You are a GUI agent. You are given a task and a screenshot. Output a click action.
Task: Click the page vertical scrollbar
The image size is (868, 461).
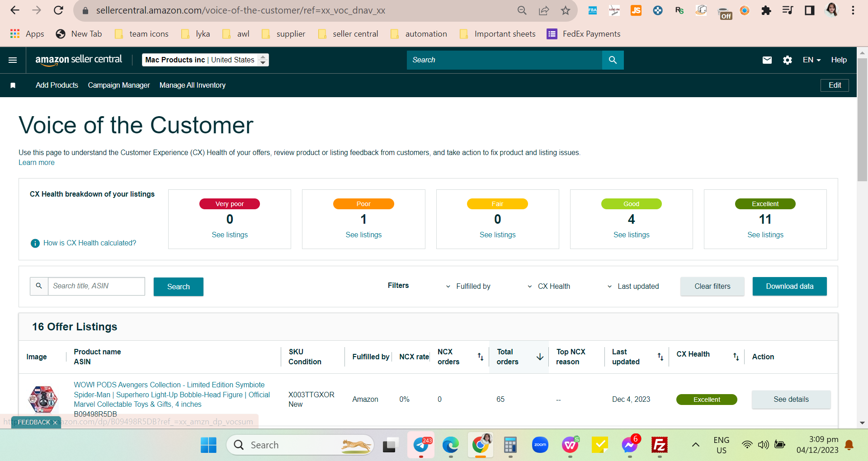point(862,119)
